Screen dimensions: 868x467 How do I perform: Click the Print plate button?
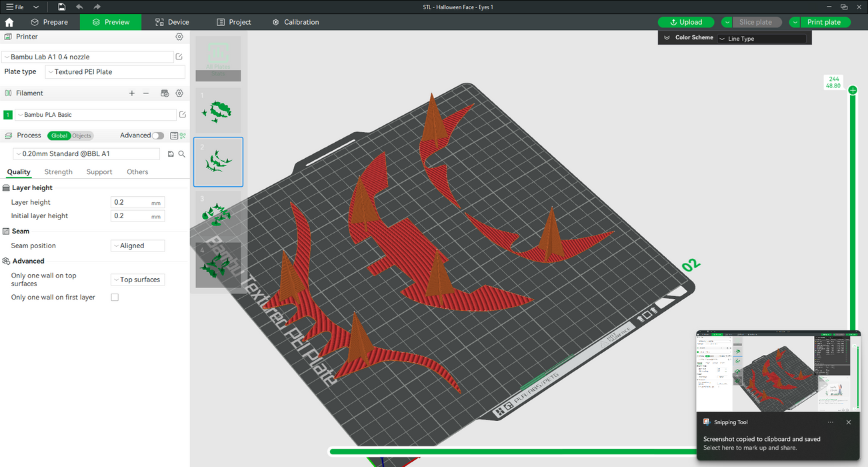point(824,22)
